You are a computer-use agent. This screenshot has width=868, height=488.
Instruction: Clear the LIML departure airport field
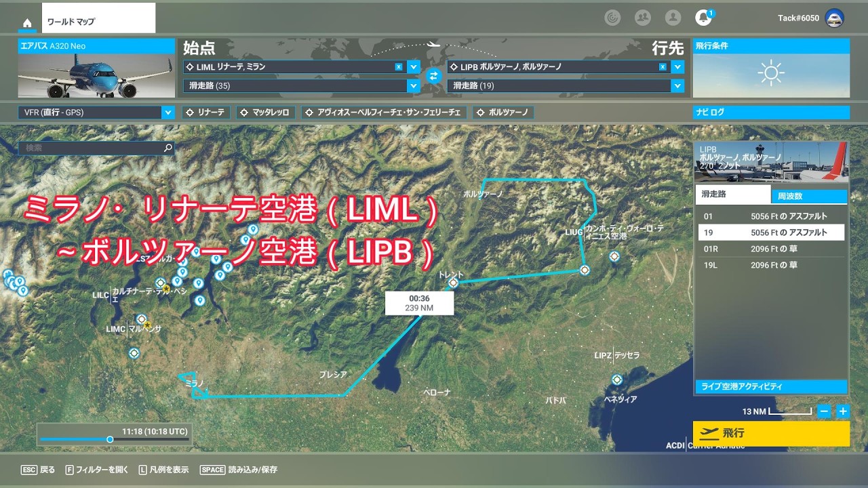tap(399, 67)
